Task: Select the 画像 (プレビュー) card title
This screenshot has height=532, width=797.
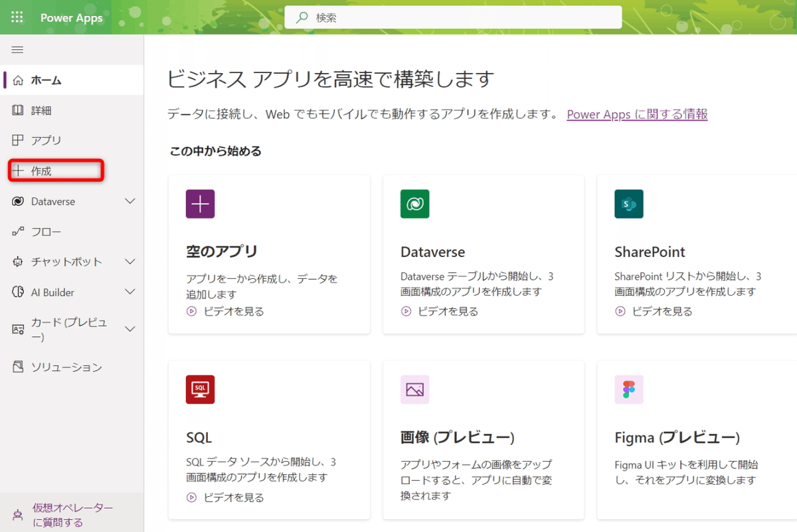Action: [458, 438]
